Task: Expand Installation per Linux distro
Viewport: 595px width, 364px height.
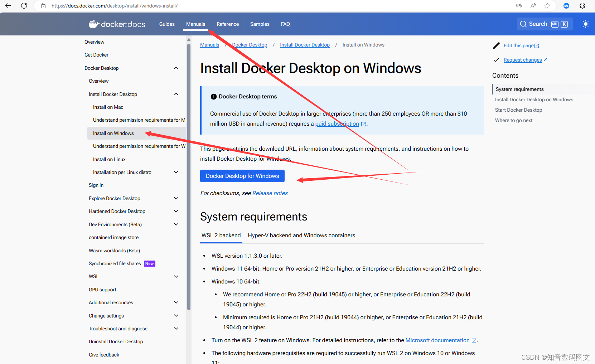Action: tap(176, 172)
